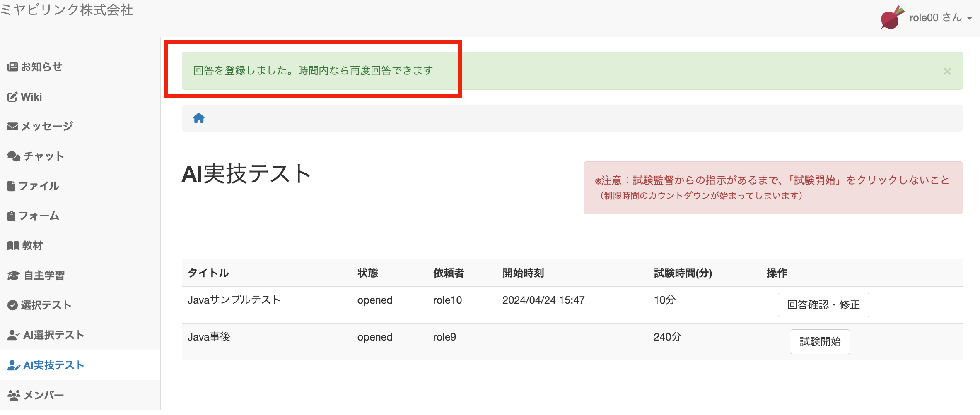Expand the role00 さん user dropdown
The width and height of the screenshot is (980, 415).
pyautogui.click(x=940, y=17)
